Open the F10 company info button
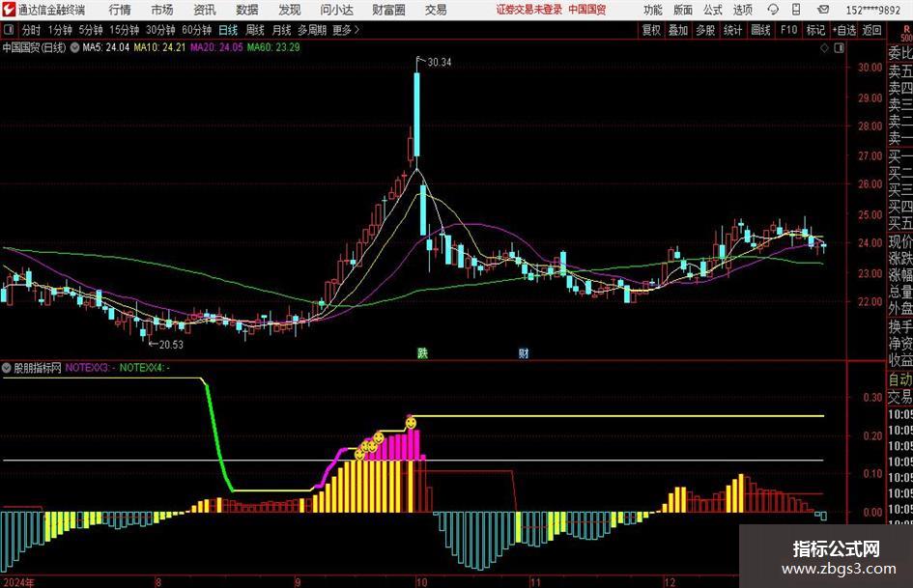This screenshot has width=913, height=588. tap(789, 30)
